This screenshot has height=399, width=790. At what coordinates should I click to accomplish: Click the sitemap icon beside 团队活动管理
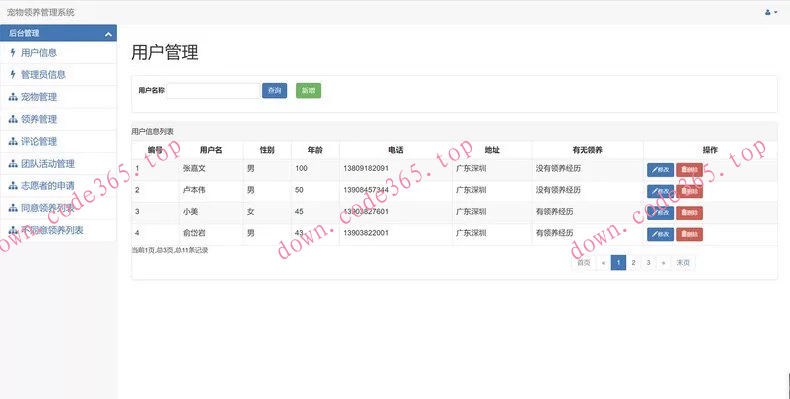(13, 163)
